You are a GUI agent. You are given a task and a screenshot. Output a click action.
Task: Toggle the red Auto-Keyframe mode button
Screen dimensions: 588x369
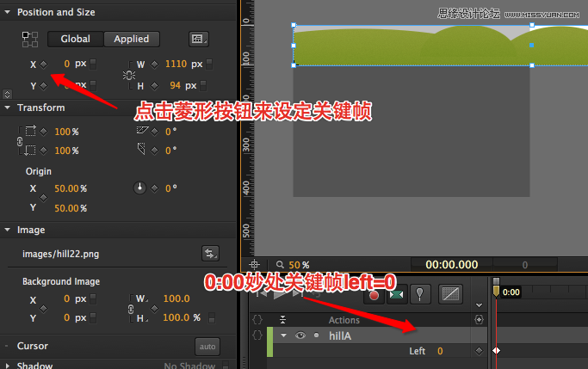pyautogui.click(x=374, y=295)
